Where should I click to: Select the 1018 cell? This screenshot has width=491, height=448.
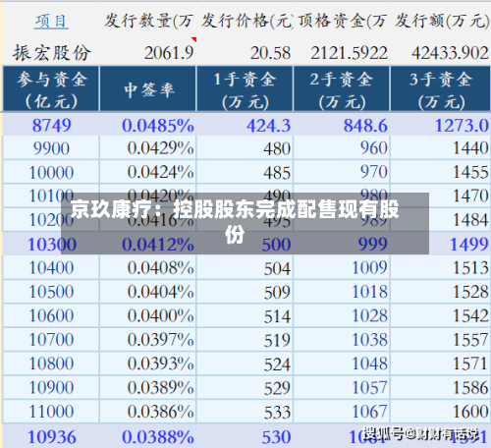[342, 292]
